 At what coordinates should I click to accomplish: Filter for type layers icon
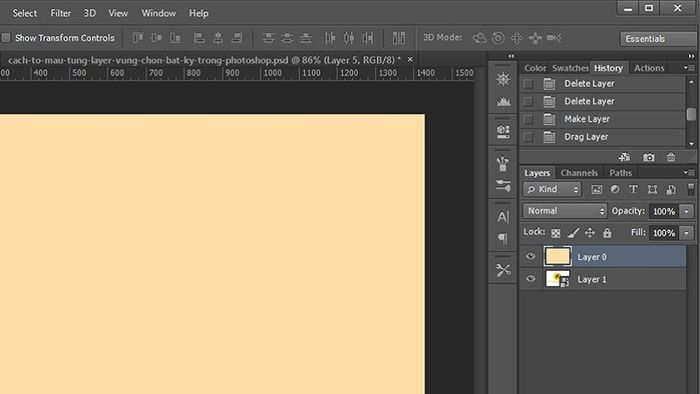633,190
